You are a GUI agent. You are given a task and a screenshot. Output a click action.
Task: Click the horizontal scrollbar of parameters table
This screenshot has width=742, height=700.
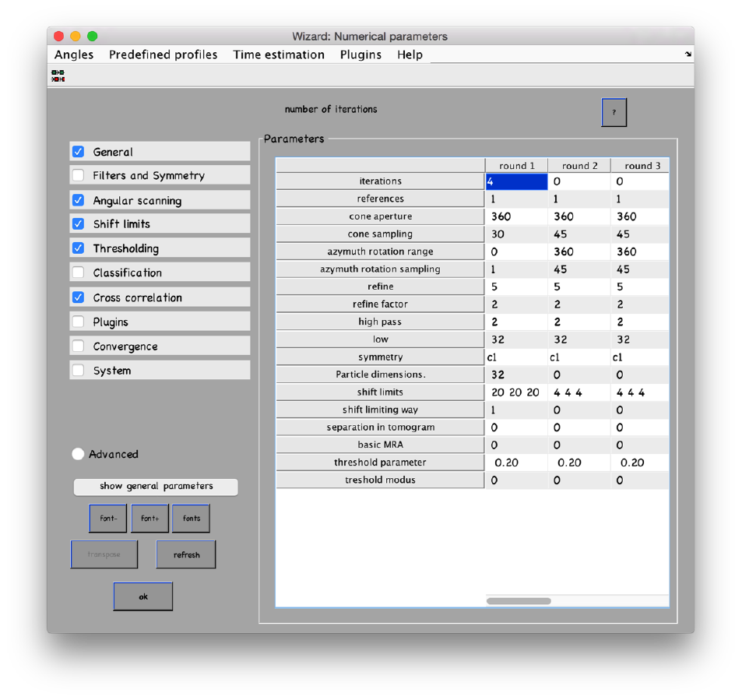(x=519, y=601)
